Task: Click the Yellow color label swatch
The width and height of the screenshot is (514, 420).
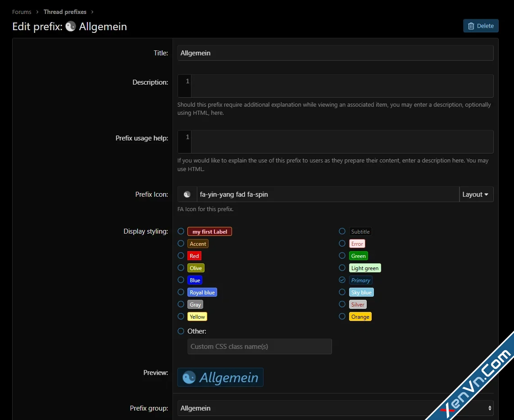Action: [197, 316]
